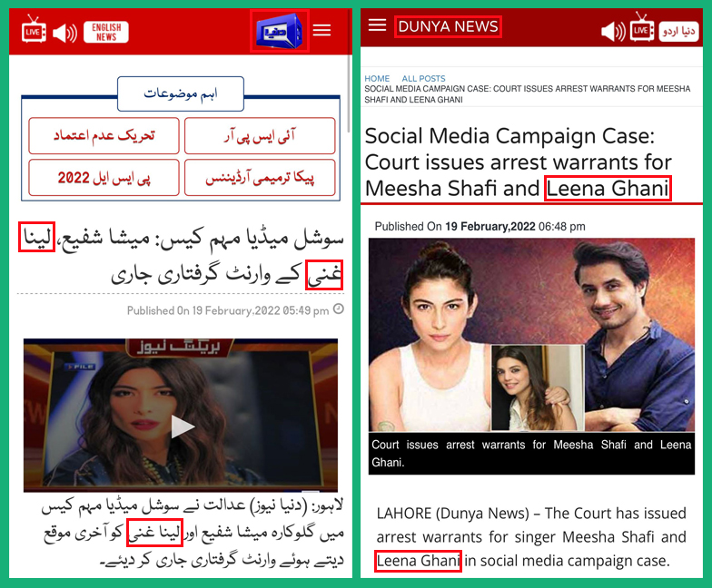Click the HOME breadcrumb link

377,78
